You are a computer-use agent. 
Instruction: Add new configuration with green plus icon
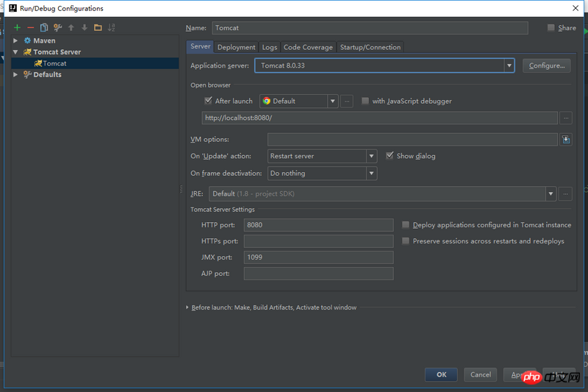tap(17, 27)
